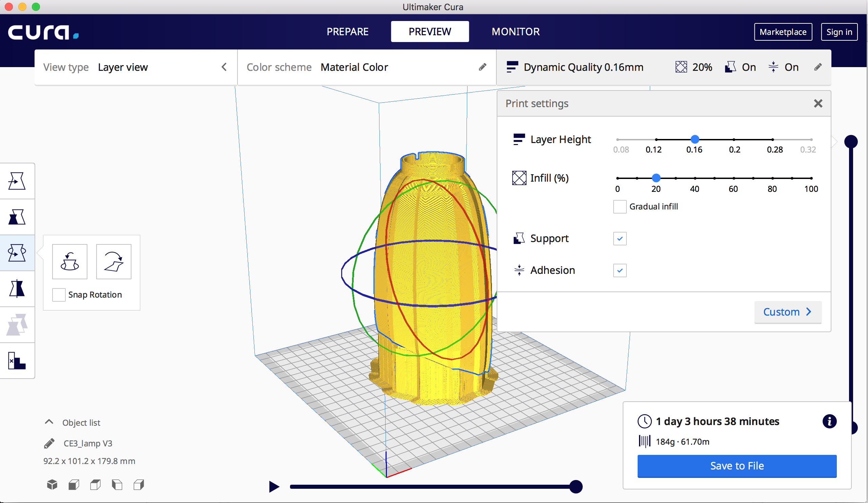This screenshot has width=868, height=503.
Task: Click the left side view cube icon
Action: click(x=117, y=484)
